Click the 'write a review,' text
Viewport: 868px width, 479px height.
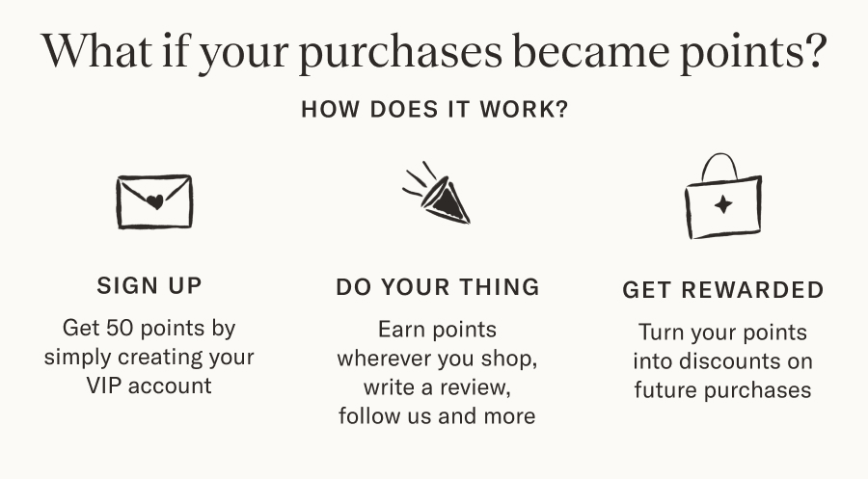tap(437, 387)
